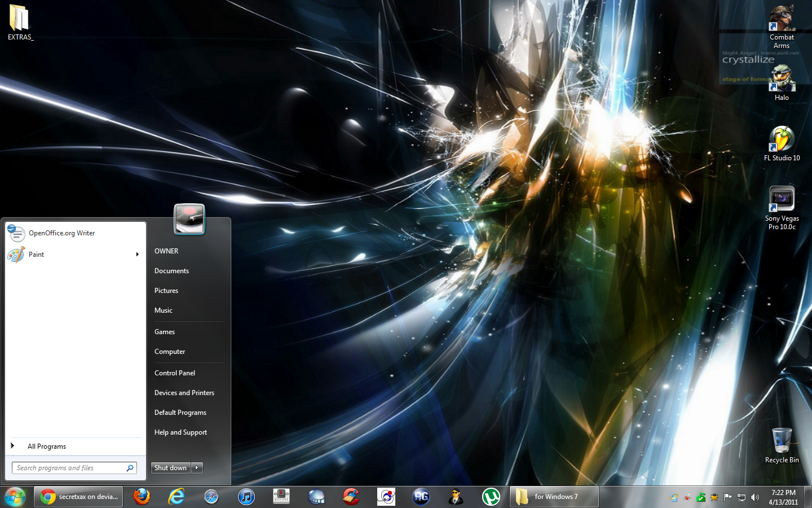Click the Show Desktop strip at taskbar end
Image resolution: width=812 pixels, height=508 pixels.
click(x=808, y=497)
